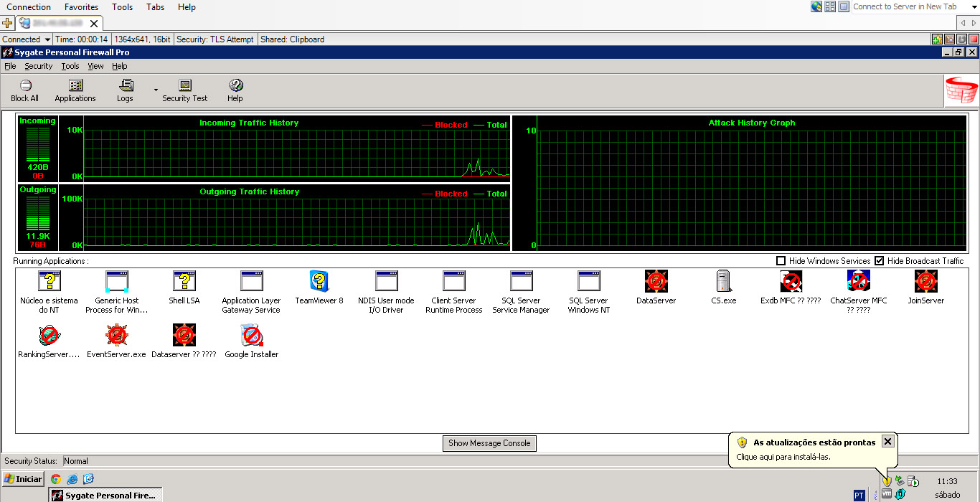Click the Logs toolbar icon
The height and width of the screenshot is (502, 980).
(x=125, y=89)
